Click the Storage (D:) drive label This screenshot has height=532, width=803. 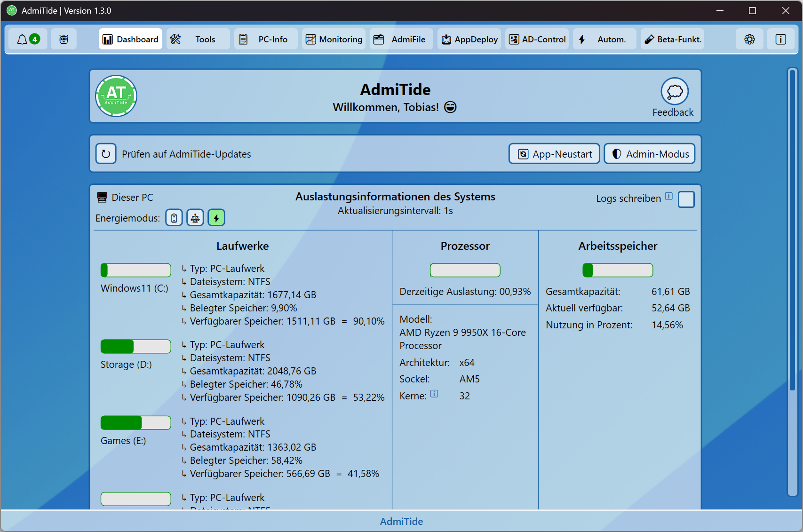[x=126, y=365]
